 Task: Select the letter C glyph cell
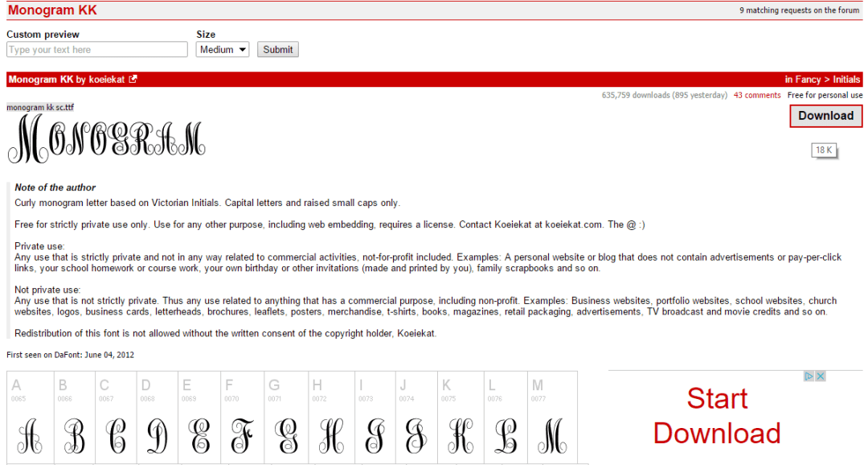(116, 418)
